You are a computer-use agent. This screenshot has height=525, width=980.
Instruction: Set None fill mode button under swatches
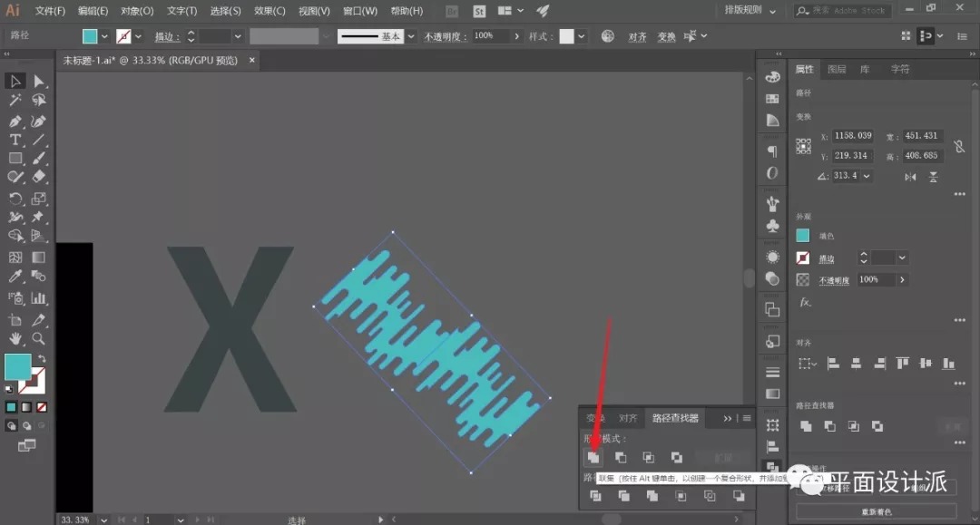(x=41, y=407)
